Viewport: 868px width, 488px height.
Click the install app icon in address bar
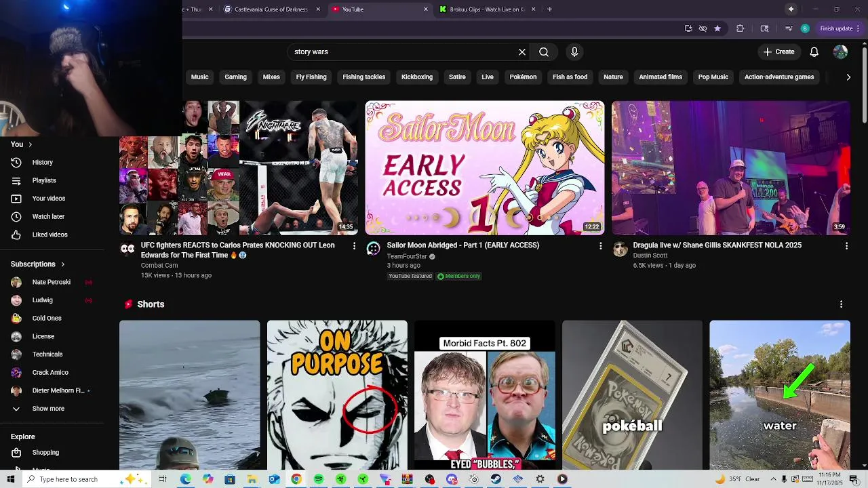tap(688, 28)
